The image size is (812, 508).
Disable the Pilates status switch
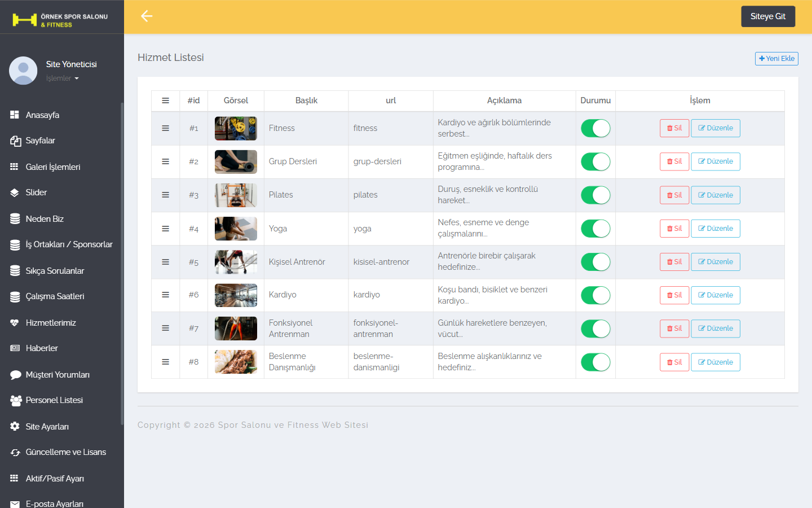[595, 195]
